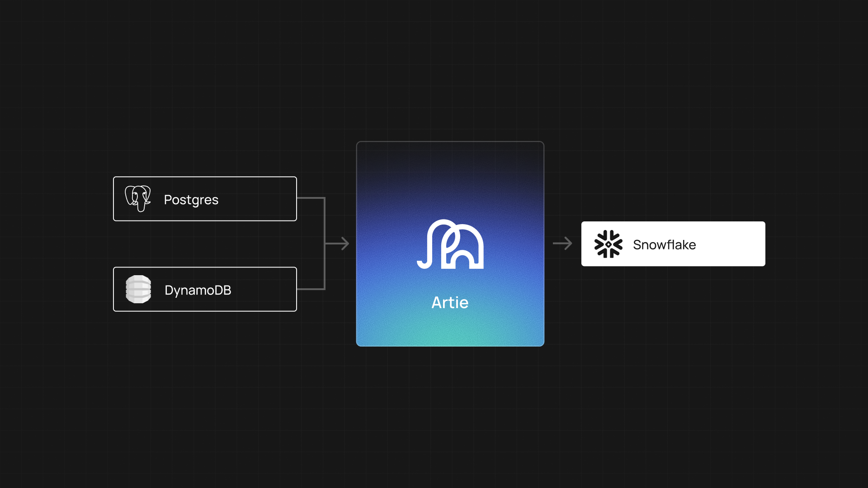Select the Snowflake label text
Viewport: 868px width, 488px height.
(x=665, y=244)
